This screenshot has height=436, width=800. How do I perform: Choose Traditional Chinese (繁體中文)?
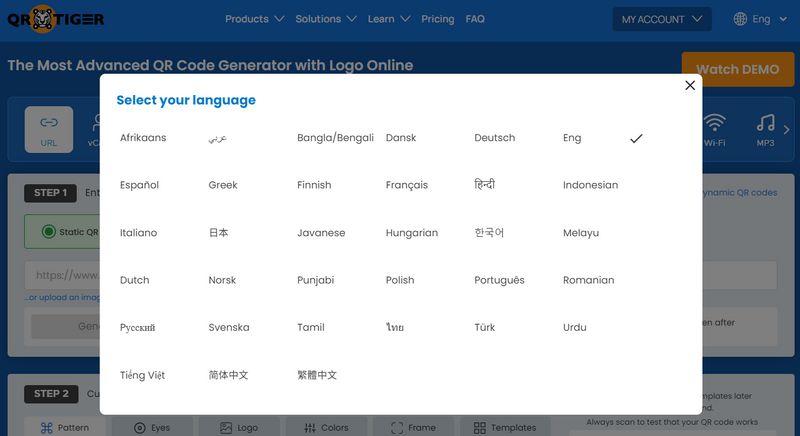317,375
